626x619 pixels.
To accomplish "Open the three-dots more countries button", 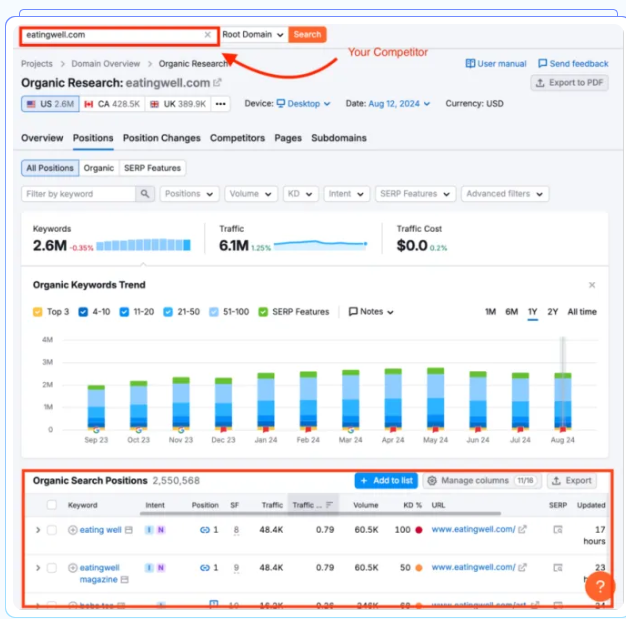I will 220,104.
